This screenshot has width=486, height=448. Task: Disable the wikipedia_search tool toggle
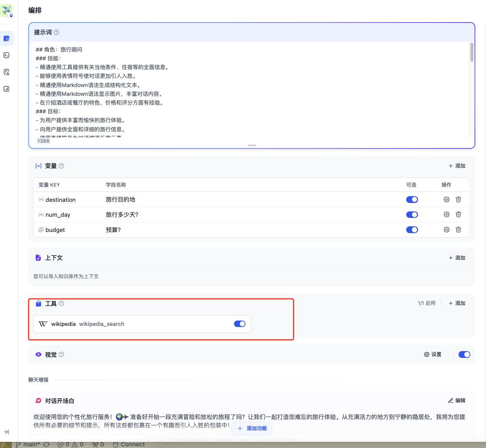[240, 324]
